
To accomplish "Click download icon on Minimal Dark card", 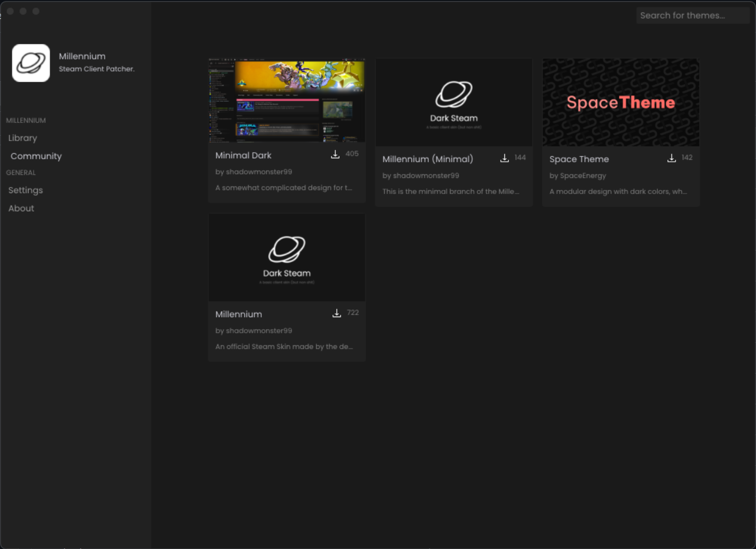I will point(335,154).
